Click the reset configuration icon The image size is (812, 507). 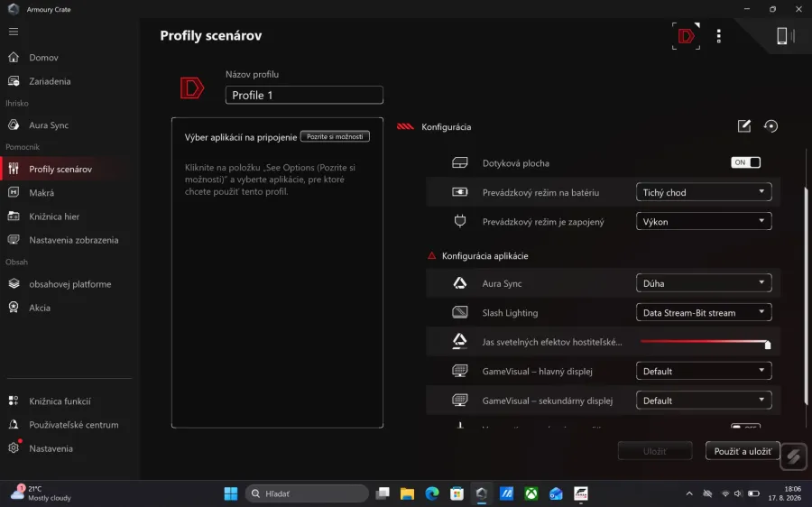pos(770,125)
